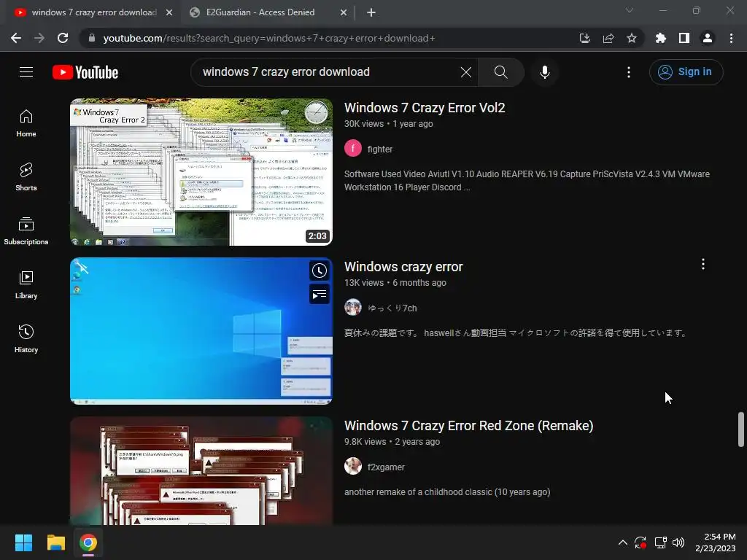Go to the YouTube logo homepage
This screenshot has height=560, width=747.
(85, 72)
